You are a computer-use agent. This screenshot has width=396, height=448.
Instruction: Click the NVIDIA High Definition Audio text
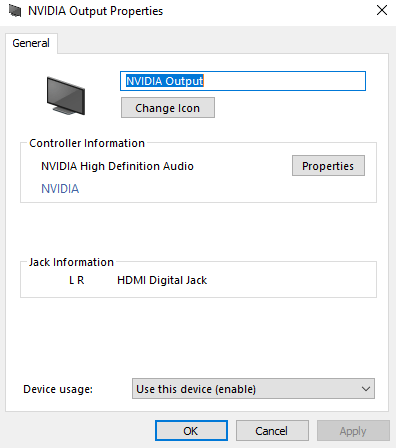coord(117,166)
